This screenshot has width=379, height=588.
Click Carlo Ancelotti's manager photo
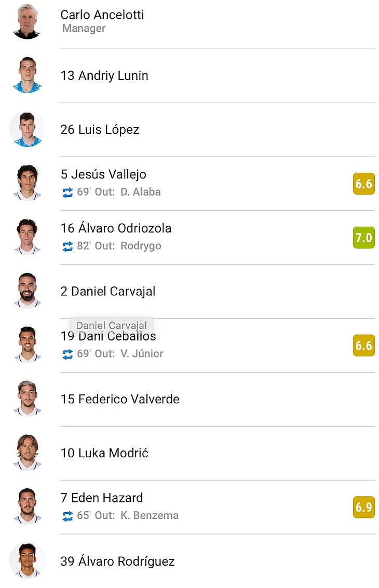click(x=26, y=21)
